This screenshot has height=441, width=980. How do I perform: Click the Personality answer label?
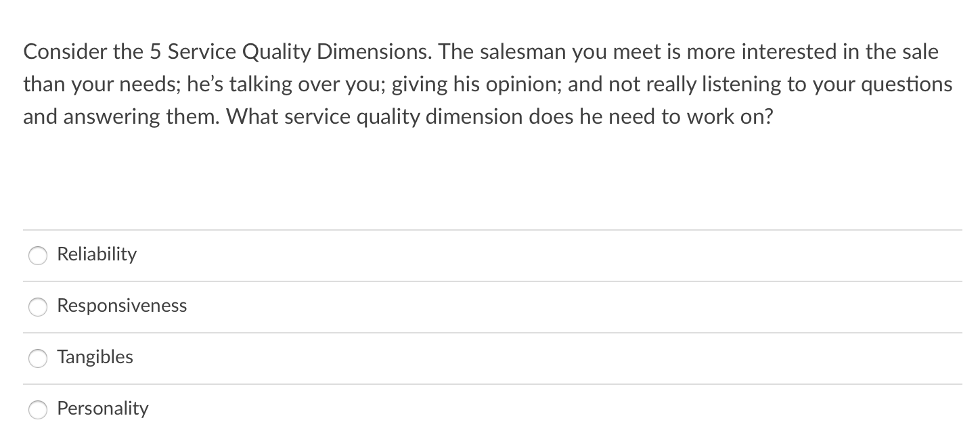pyautogui.click(x=103, y=409)
